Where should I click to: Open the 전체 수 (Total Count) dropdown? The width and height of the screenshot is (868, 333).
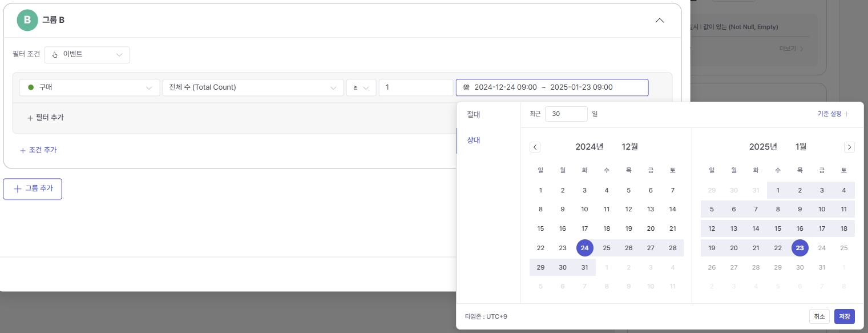click(x=252, y=87)
